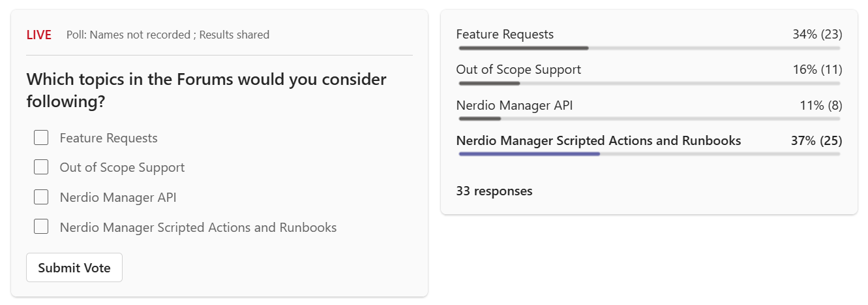Screen dimensions: 868x305
Task: Click the 37% (25) result percentage
Action: (816, 140)
